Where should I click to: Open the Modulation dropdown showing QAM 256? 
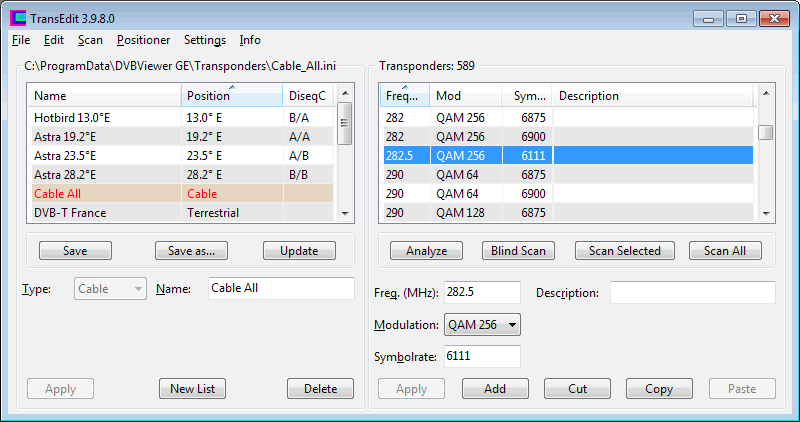(482, 325)
